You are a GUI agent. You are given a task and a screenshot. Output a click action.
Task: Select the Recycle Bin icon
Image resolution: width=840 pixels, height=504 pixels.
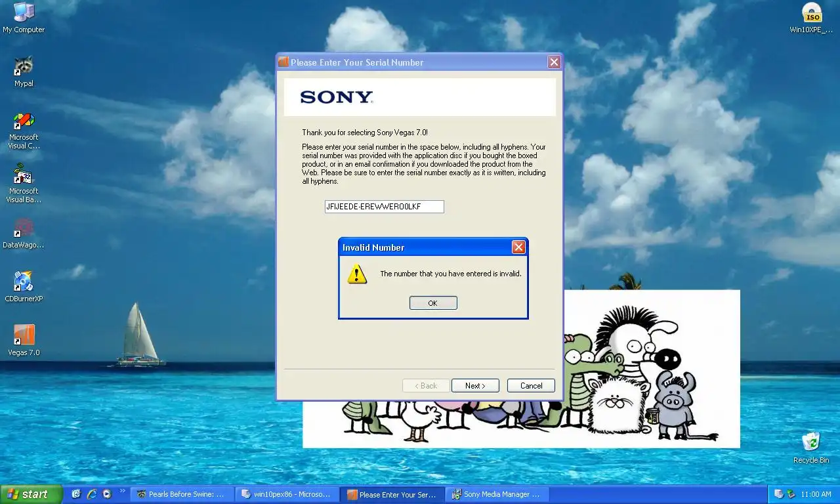click(x=811, y=447)
